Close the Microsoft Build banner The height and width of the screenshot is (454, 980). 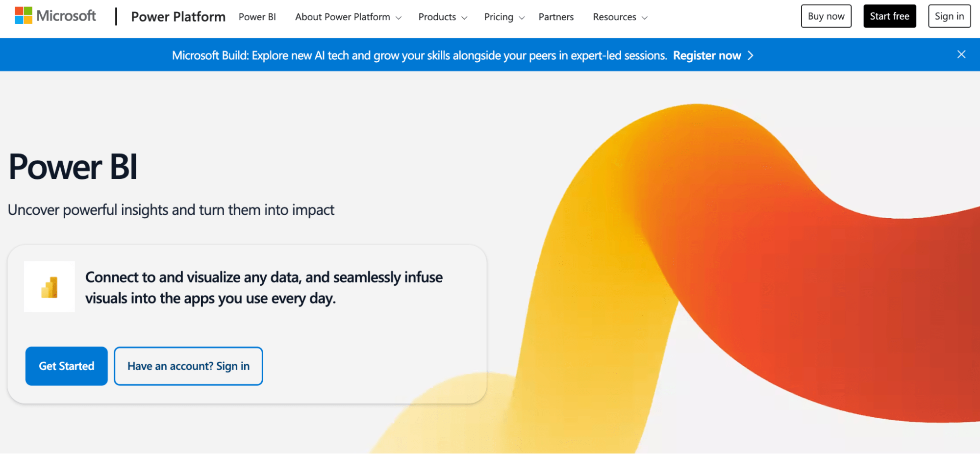[961, 54]
